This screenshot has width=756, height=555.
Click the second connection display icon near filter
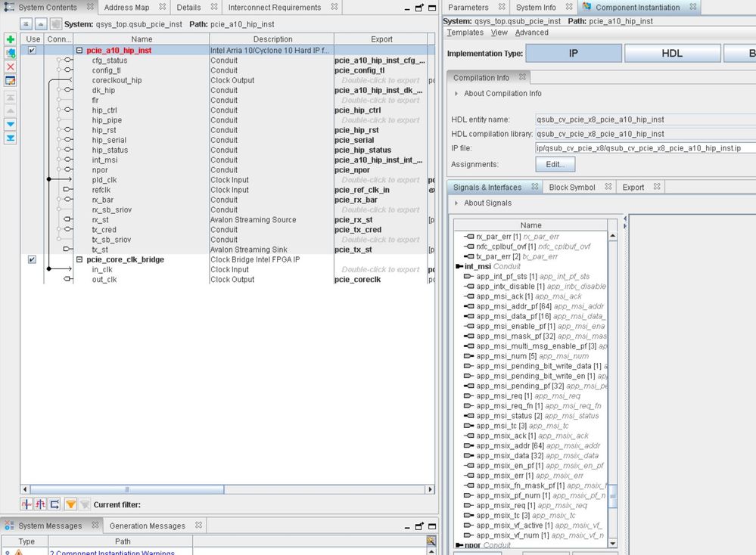coord(40,504)
